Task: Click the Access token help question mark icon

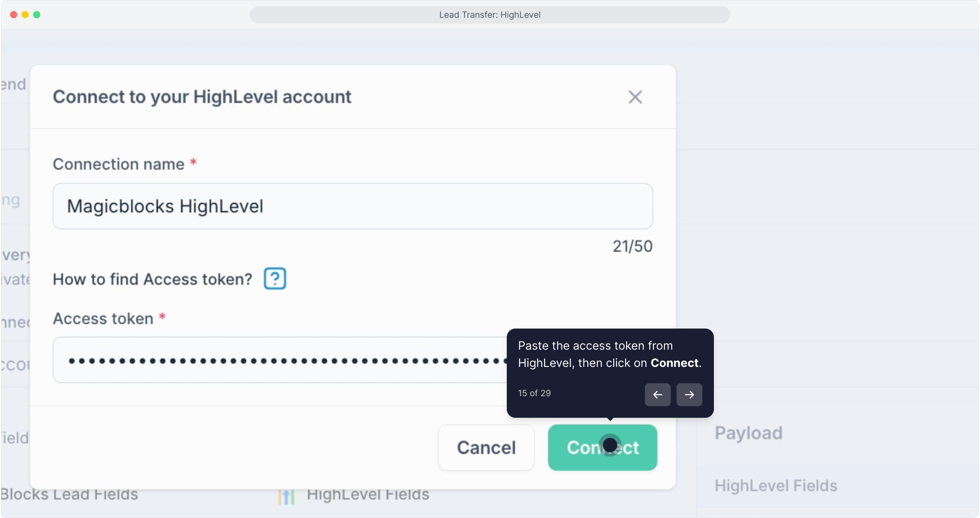Action: (x=275, y=279)
